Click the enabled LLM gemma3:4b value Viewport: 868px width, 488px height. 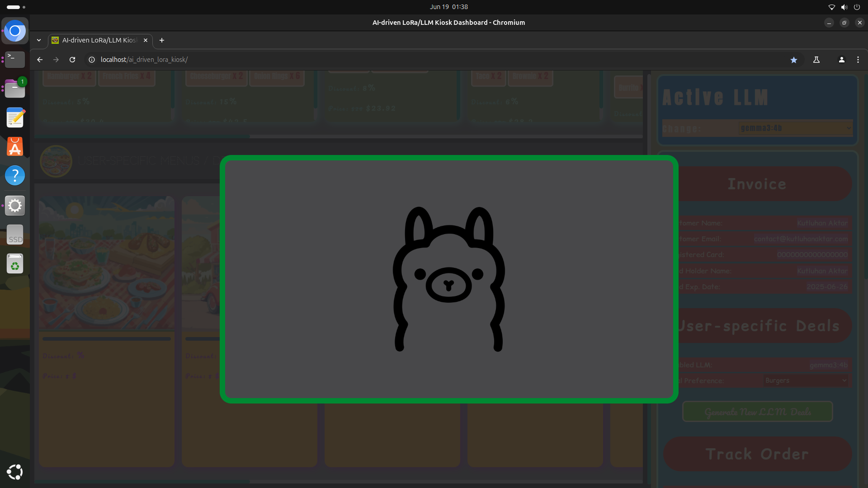(828, 365)
